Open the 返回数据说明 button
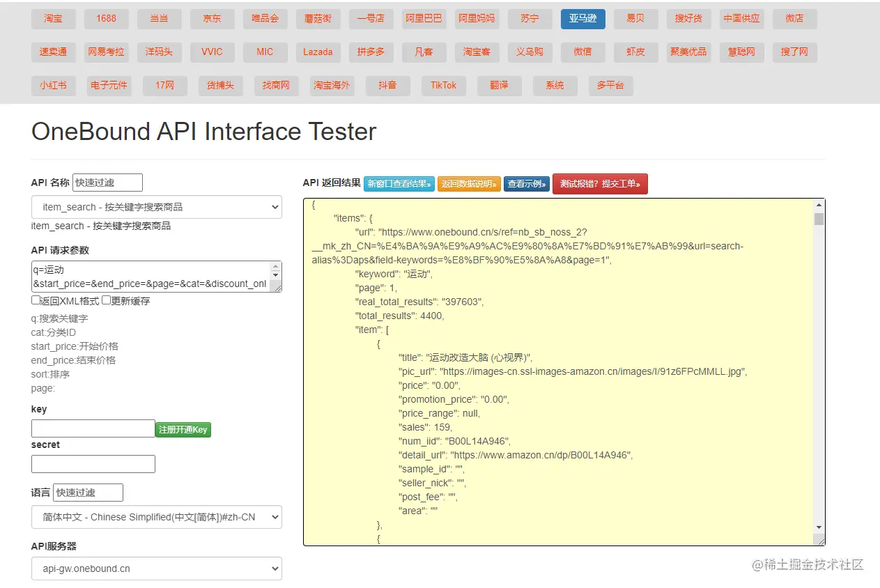 coord(470,184)
